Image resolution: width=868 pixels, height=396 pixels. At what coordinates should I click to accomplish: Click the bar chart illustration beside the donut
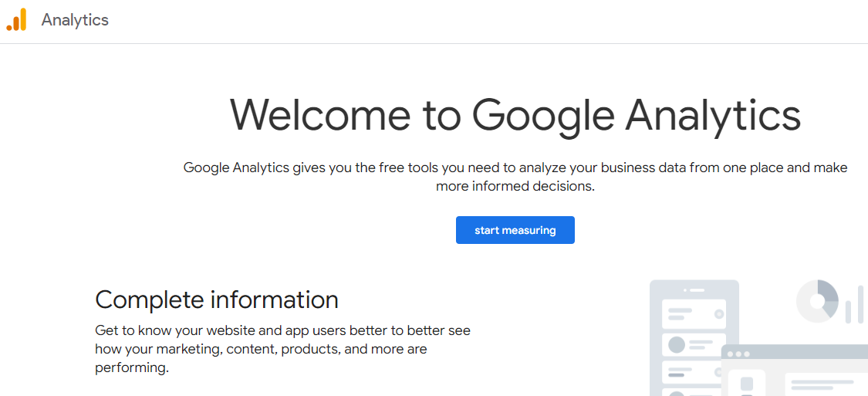[x=855, y=305]
